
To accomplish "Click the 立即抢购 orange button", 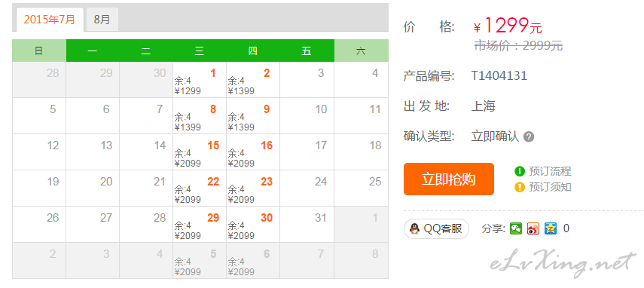I will point(448,179).
